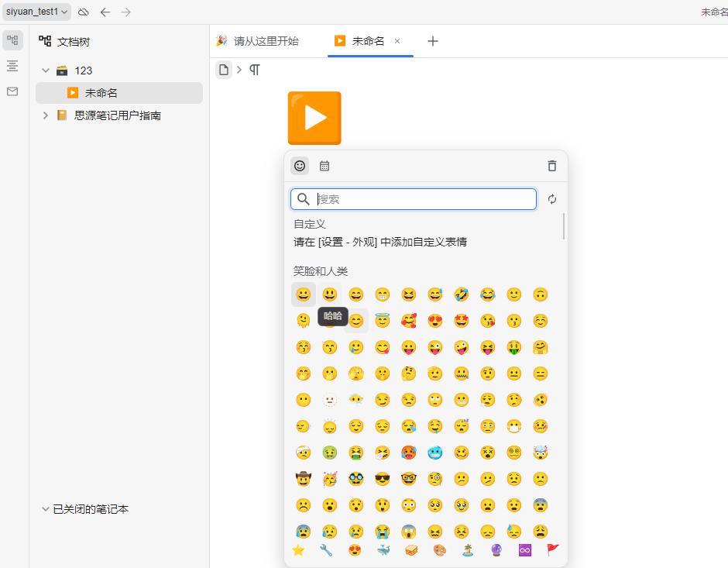Click the emoji search field
This screenshot has width=728, height=568.
(x=422, y=199)
